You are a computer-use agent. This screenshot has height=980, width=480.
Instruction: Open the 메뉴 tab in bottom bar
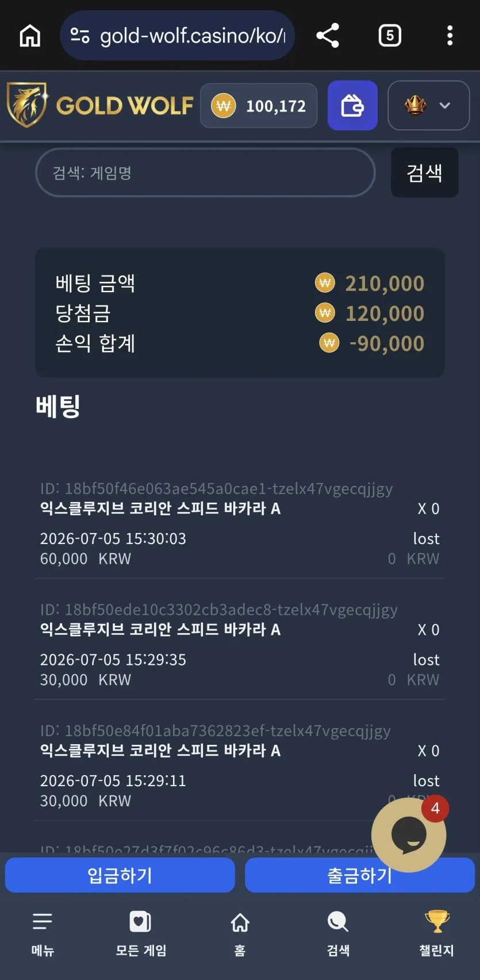43,934
